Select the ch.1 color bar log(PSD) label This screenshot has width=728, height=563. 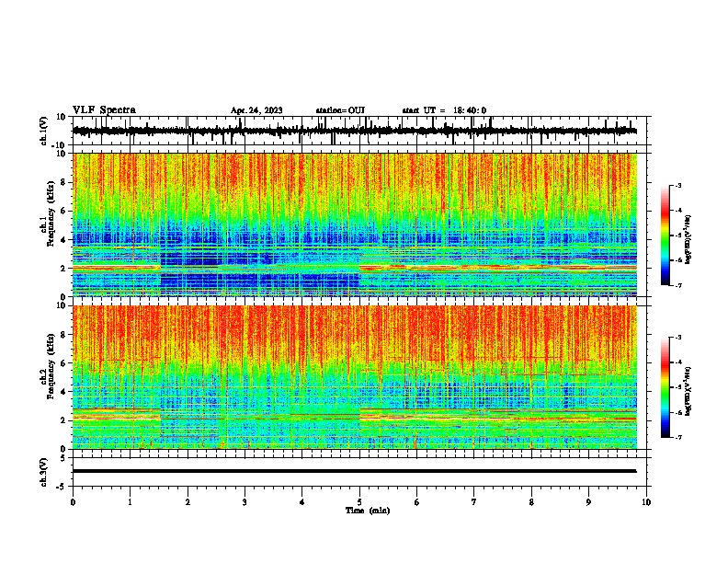point(688,240)
